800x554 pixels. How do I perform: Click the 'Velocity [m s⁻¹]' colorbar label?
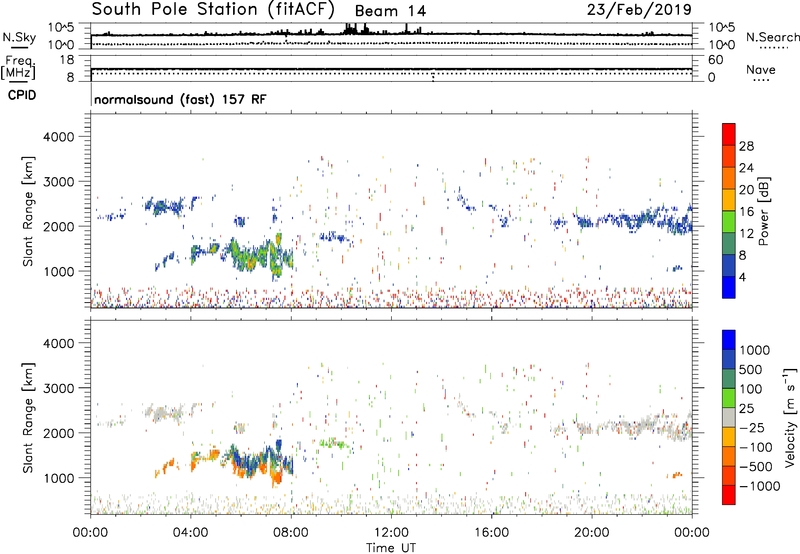(790, 417)
